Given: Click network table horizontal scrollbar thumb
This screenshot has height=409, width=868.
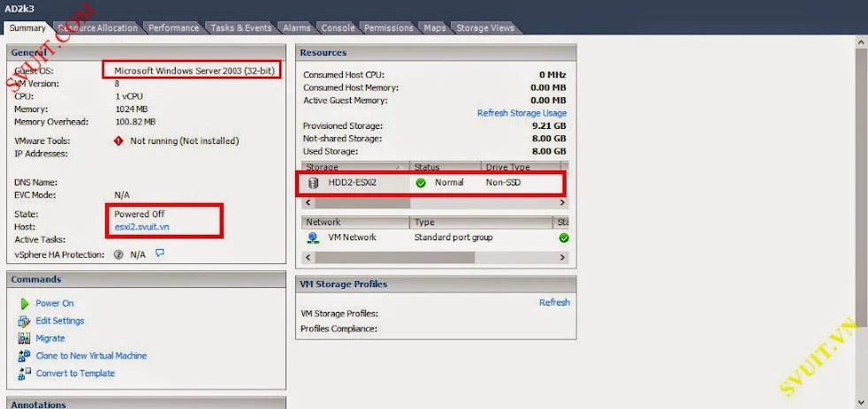Looking at the screenshot, I should tap(395, 258).
